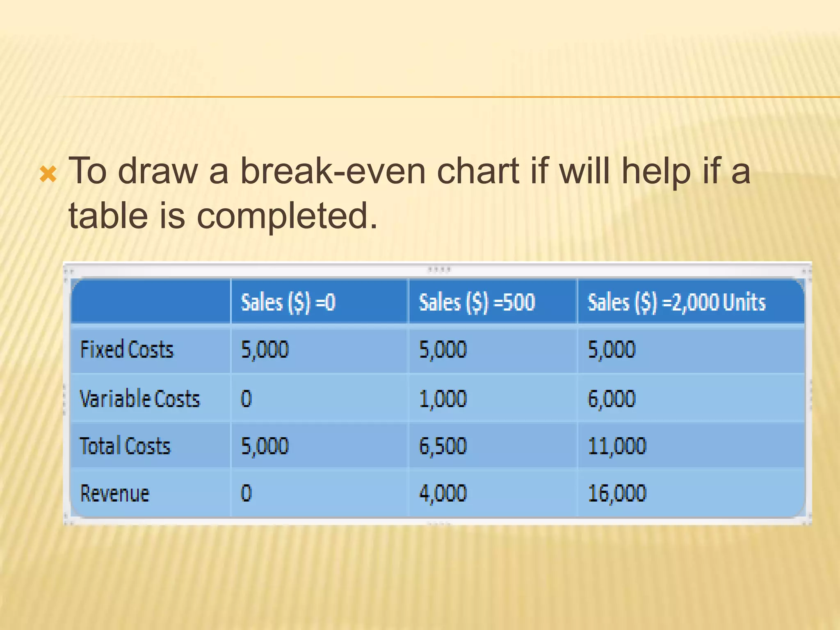Select Revenue cell showing 4,000

pyautogui.click(x=443, y=493)
